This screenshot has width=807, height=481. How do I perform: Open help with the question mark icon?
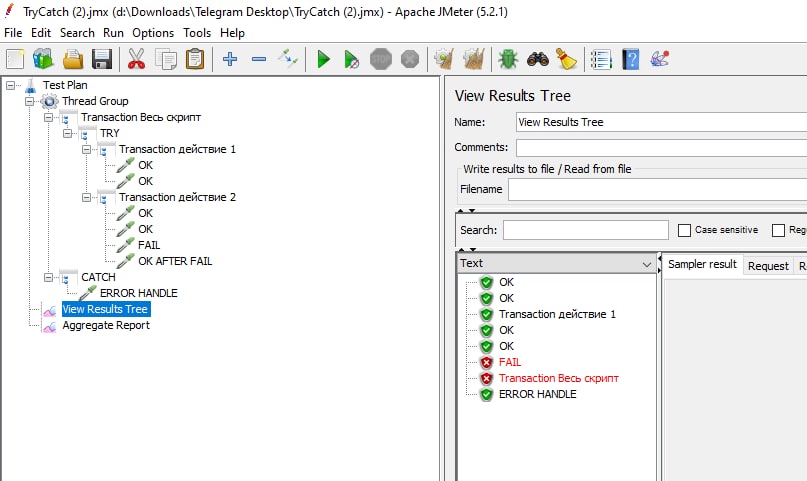(630, 59)
